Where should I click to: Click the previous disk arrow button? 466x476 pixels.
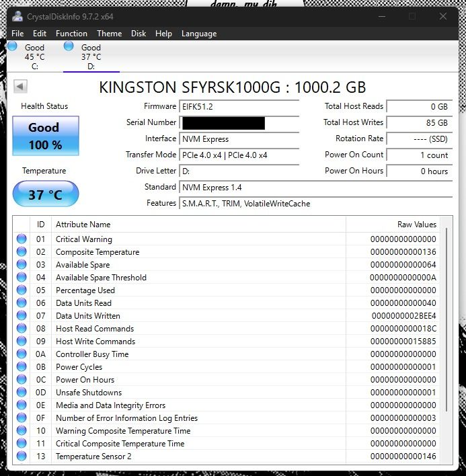click(20, 87)
